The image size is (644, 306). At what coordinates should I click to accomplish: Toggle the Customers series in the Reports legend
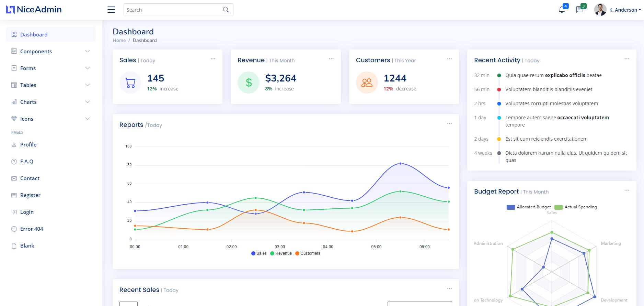tap(308, 253)
